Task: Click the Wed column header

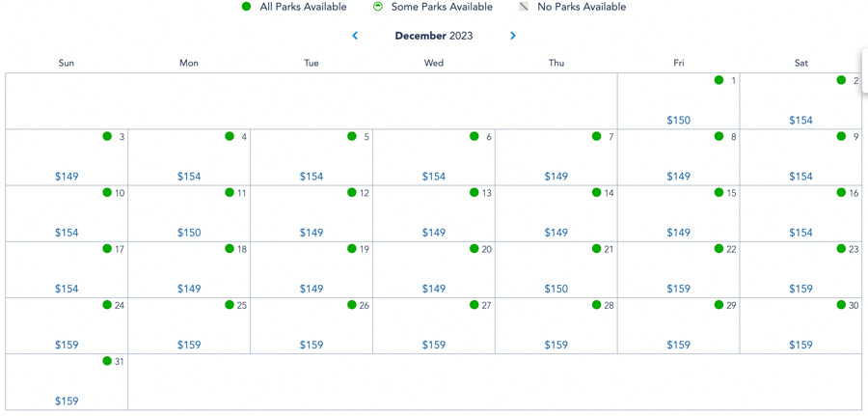Action: coord(434,63)
